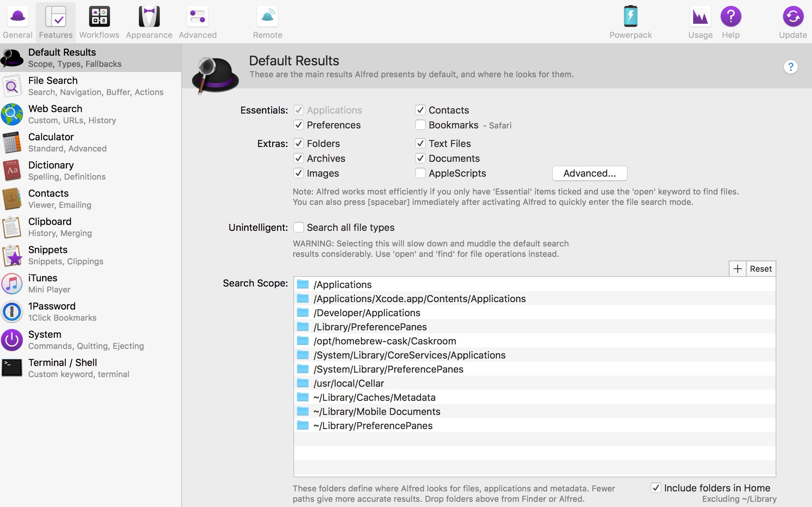Toggle Include folders in Home
This screenshot has height=507, width=812.
click(656, 488)
